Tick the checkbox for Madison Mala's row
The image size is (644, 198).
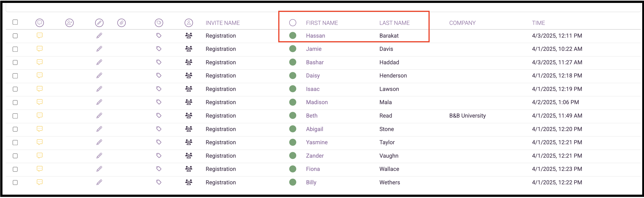[x=15, y=102]
